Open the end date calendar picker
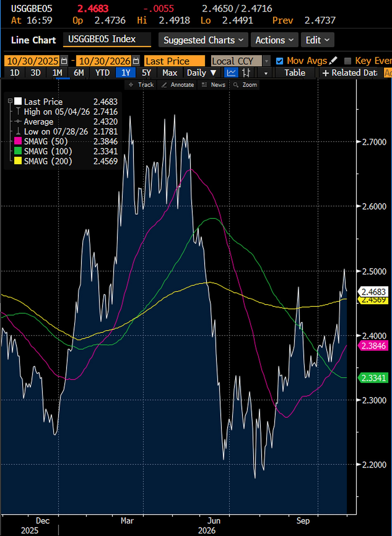The width and height of the screenshot is (392, 536). 136,61
